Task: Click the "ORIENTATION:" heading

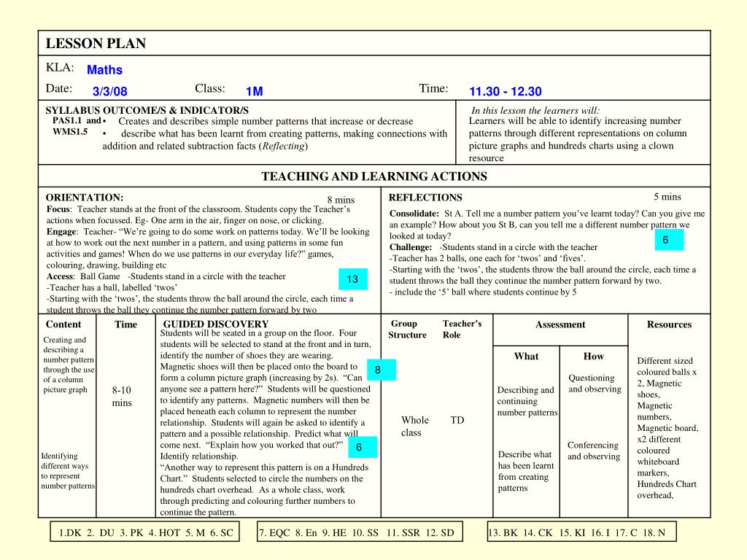Action: (85, 198)
